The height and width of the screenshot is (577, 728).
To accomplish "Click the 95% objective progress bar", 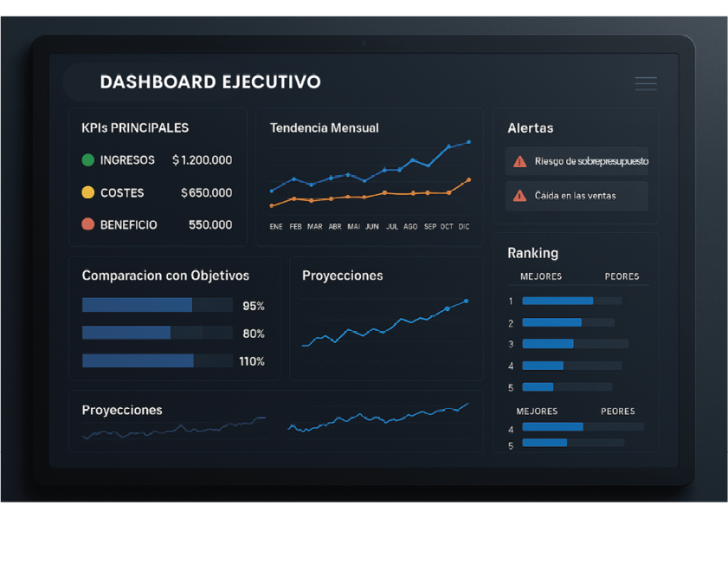I will click(x=157, y=305).
